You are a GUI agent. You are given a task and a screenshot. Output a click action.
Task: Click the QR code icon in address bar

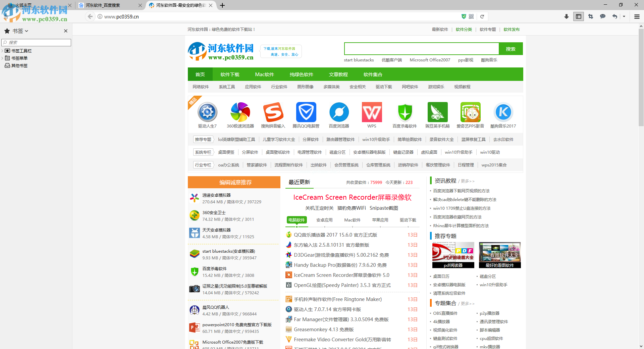pyautogui.click(x=471, y=16)
